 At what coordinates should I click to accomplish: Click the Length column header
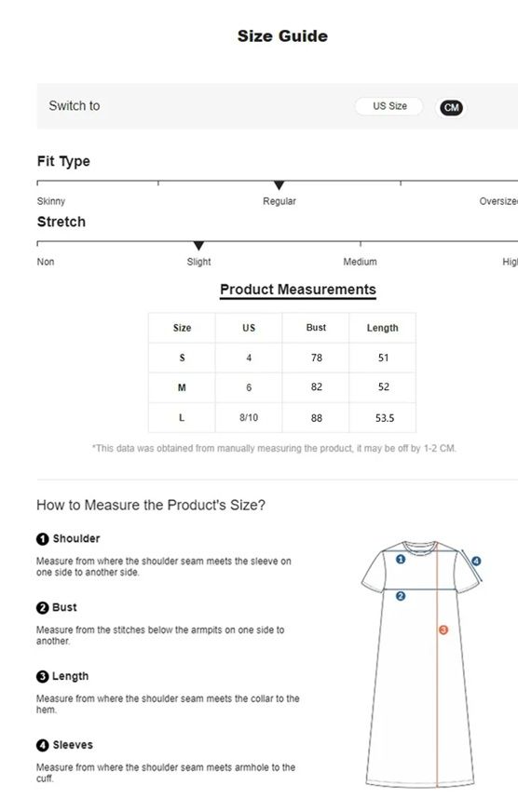(x=383, y=328)
